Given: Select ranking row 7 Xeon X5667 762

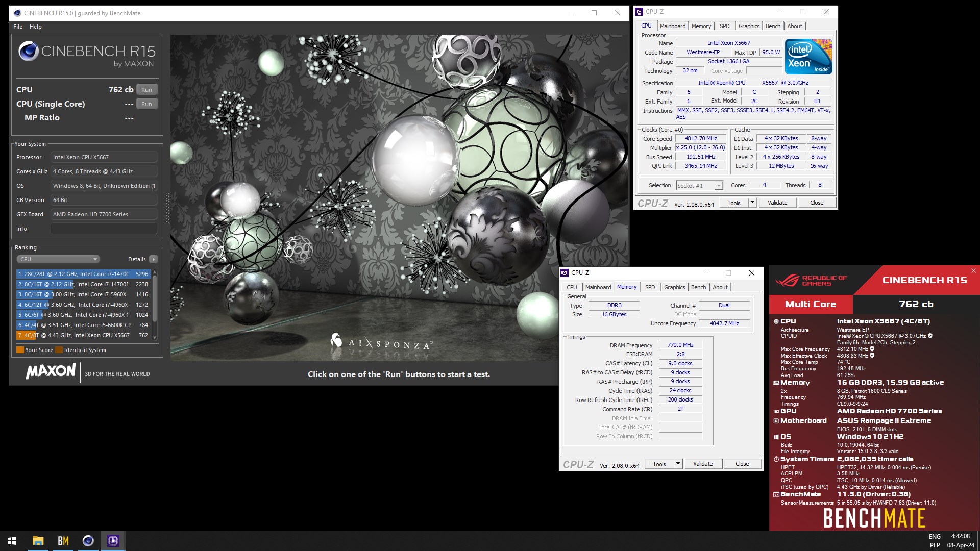Looking at the screenshot, I should (x=83, y=335).
